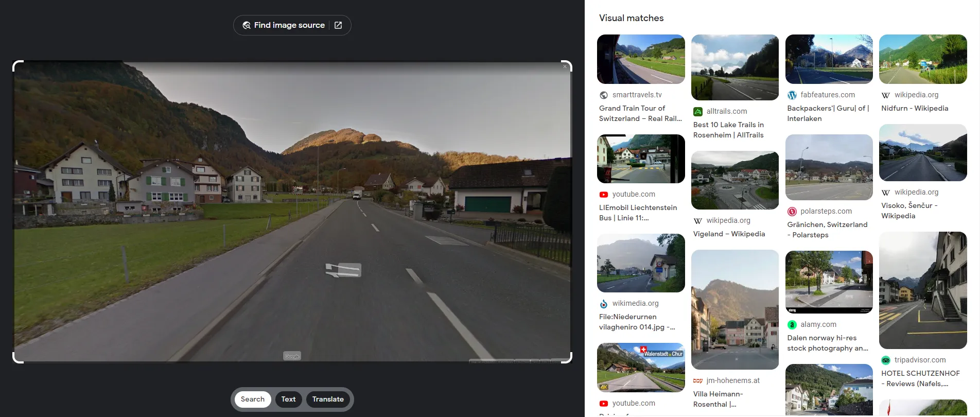980x417 pixels.
Task: Click the AllTrails favicon icon
Action: tap(698, 112)
